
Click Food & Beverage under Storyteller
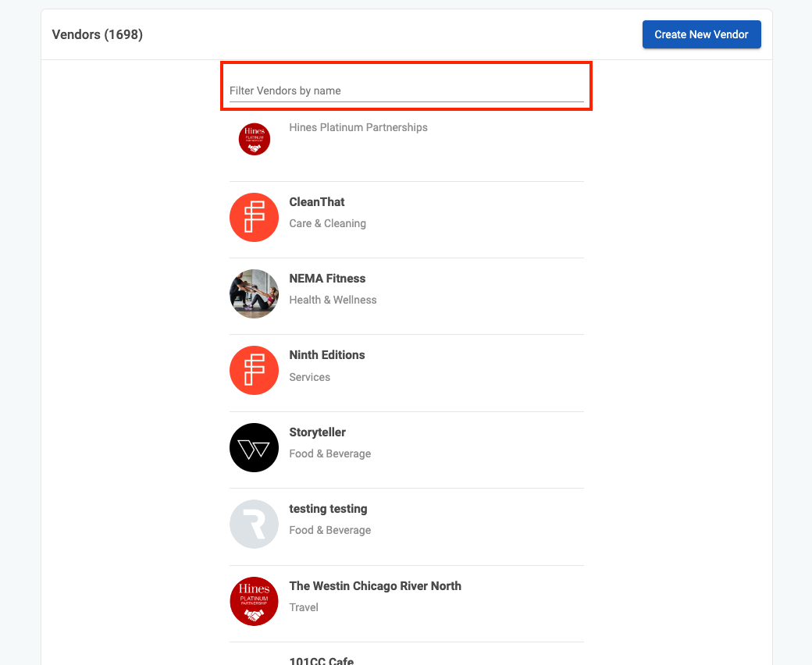(x=329, y=453)
